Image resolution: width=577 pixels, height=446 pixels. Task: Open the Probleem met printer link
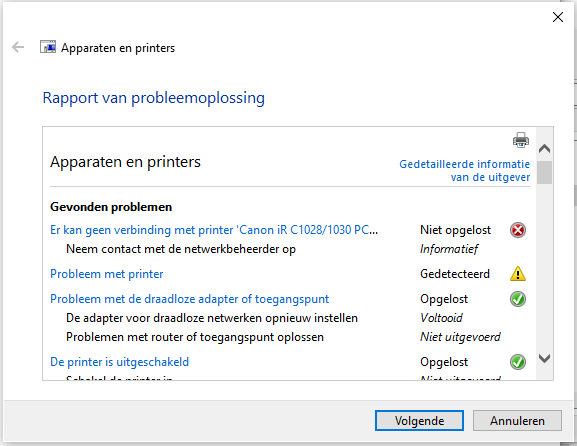pyautogui.click(x=107, y=274)
